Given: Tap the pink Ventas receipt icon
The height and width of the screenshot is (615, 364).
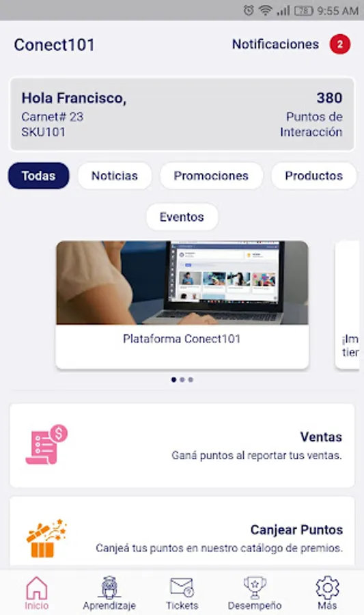Looking at the screenshot, I should pos(46,445).
